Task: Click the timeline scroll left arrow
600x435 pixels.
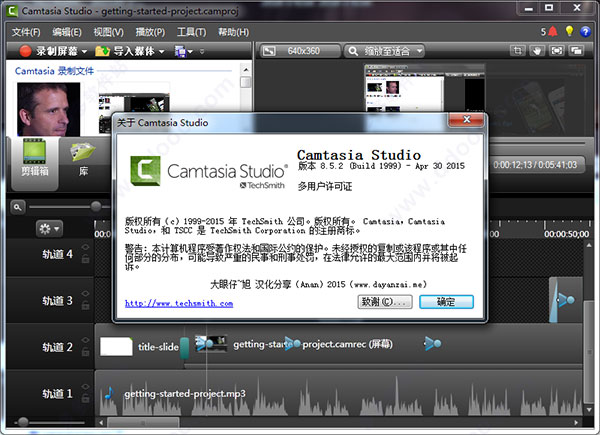Action: pos(101,423)
